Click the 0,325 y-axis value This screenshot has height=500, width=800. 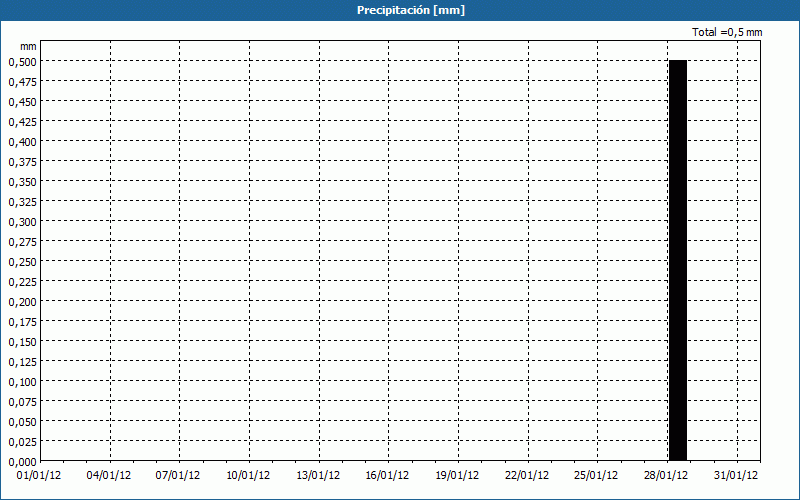coord(23,202)
